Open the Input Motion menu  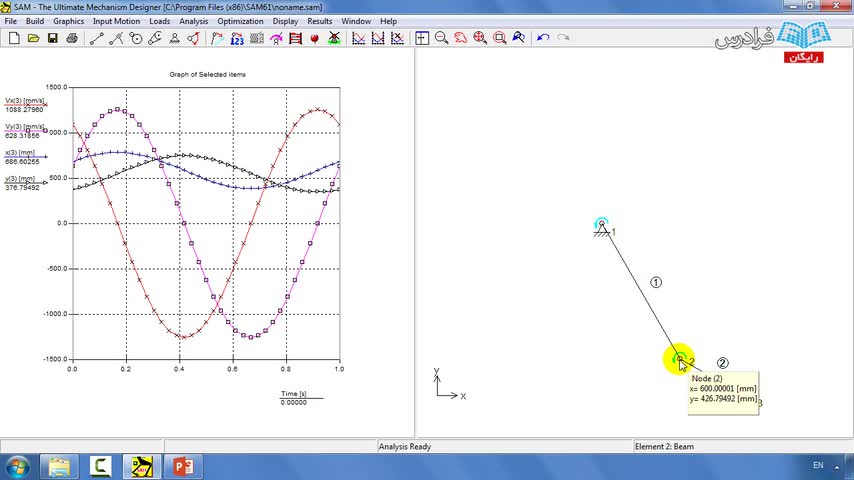(x=116, y=21)
